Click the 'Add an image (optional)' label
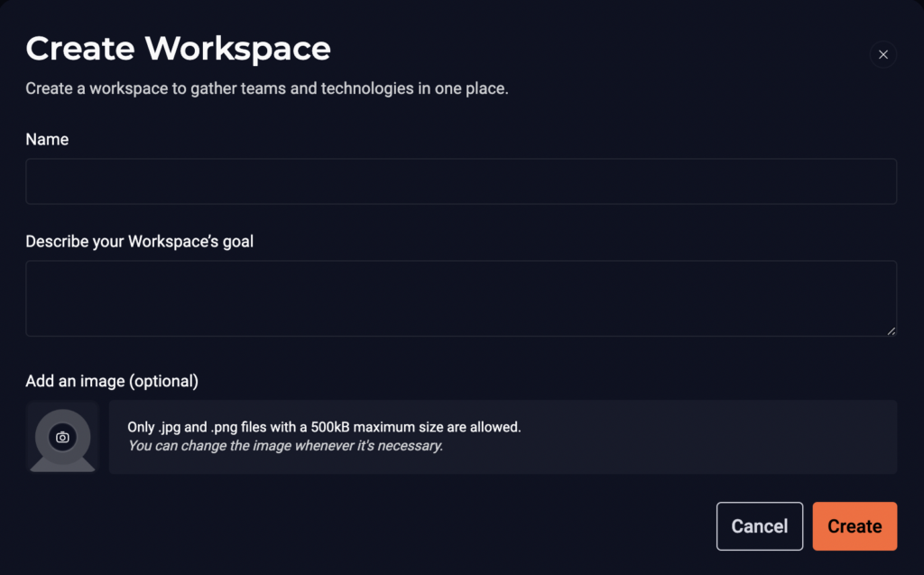Image resolution: width=924 pixels, height=575 pixels. point(112,381)
